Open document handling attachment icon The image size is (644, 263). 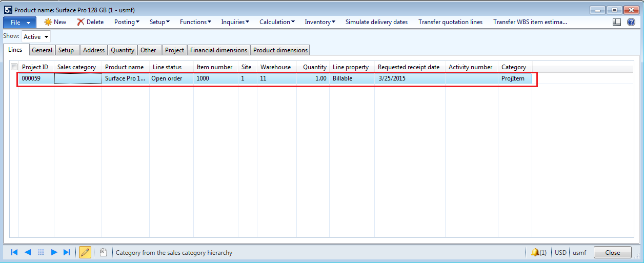click(103, 252)
